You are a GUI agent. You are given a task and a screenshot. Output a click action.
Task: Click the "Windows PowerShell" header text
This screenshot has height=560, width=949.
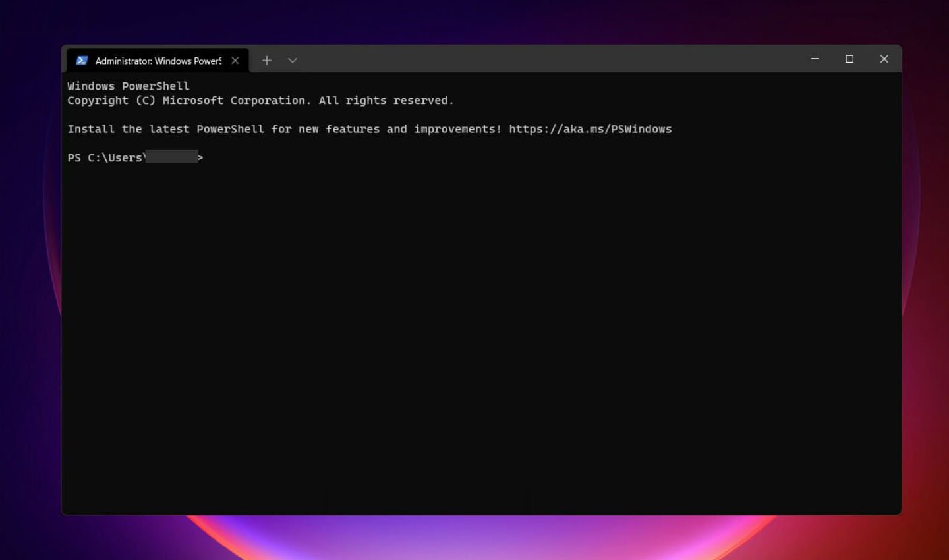[x=129, y=86]
